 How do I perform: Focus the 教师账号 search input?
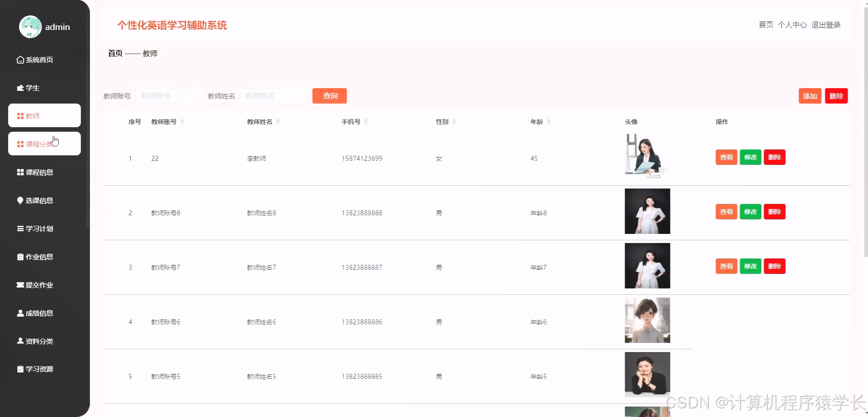pos(169,96)
